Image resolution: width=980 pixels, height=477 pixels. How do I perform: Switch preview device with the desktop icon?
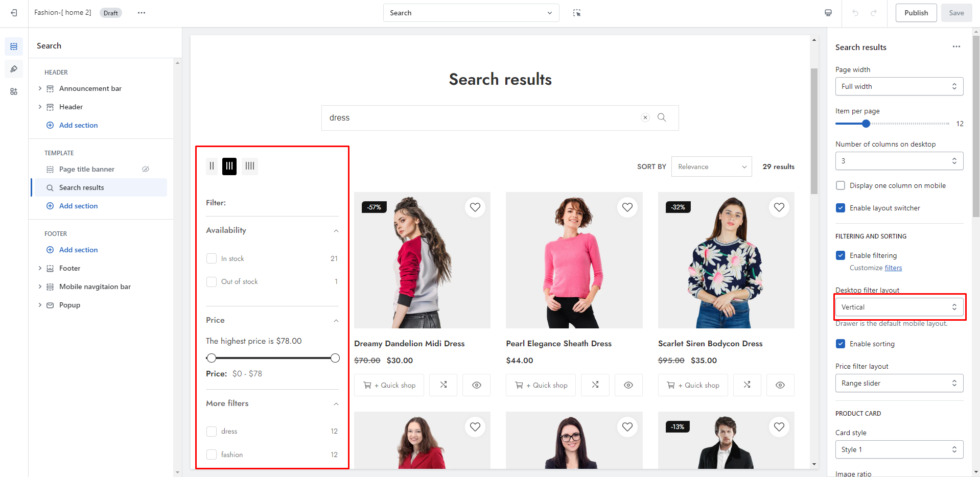[828, 13]
